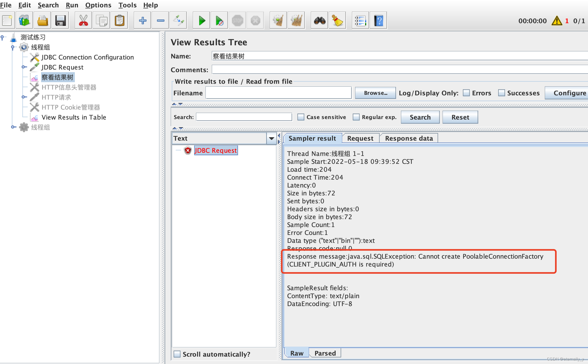
Task: Click the scissors Cut icon
Action: pos(83,21)
